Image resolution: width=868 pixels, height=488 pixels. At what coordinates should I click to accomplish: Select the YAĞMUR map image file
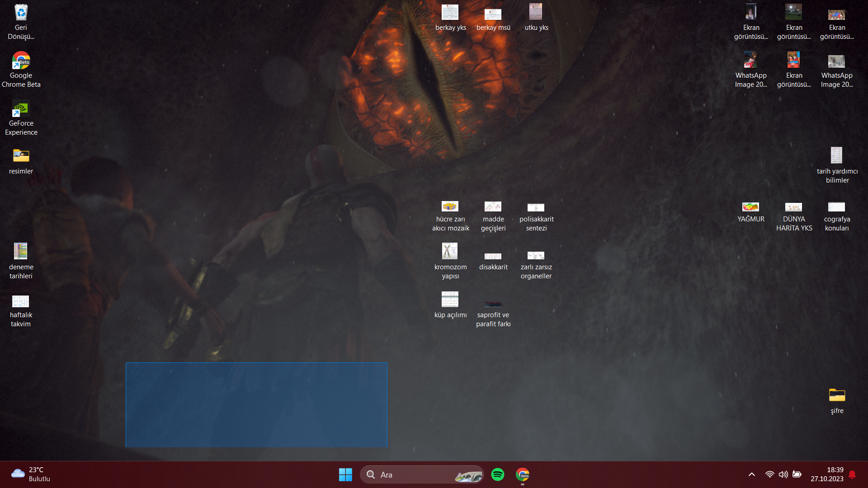751,211
